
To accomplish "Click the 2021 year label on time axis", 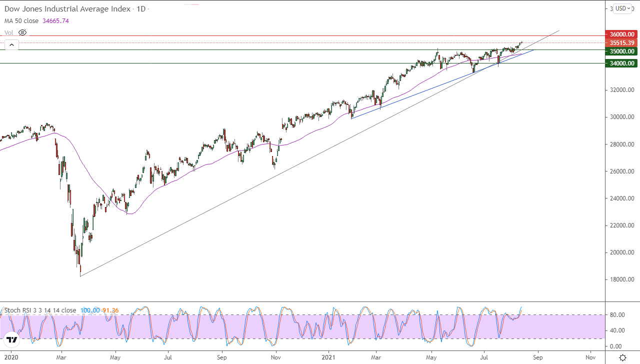I will pos(328,357).
